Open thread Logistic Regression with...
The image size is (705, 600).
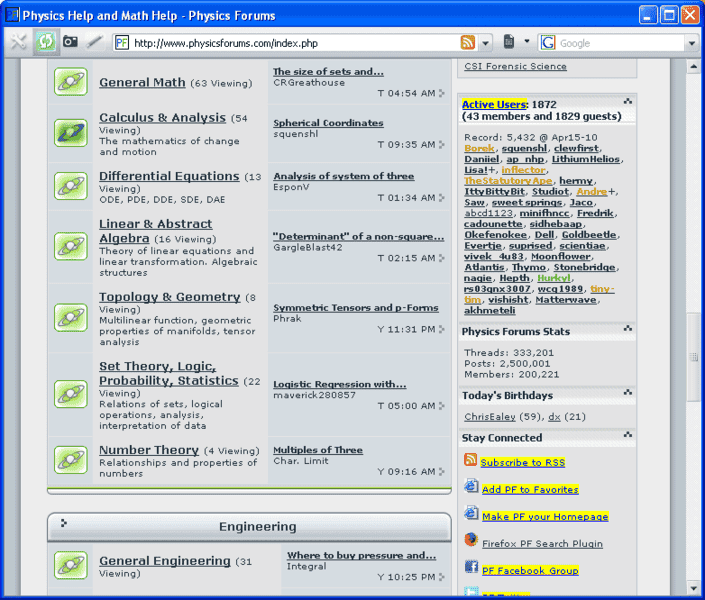pos(339,384)
